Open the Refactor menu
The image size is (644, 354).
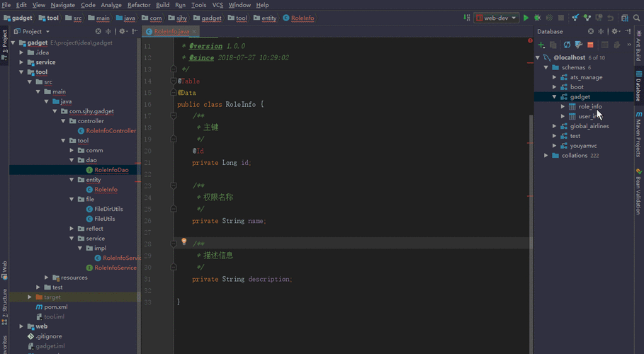point(138,5)
